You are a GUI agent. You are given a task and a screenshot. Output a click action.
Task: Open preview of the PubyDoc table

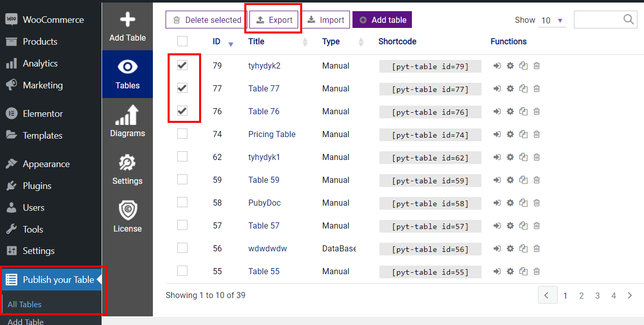tap(497, 203)
